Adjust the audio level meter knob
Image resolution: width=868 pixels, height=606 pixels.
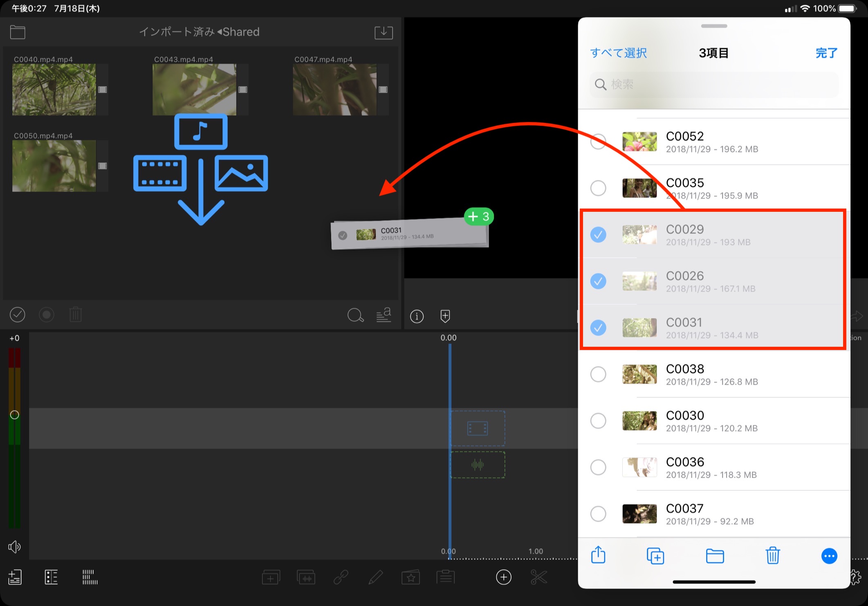(x=14, y=415)
